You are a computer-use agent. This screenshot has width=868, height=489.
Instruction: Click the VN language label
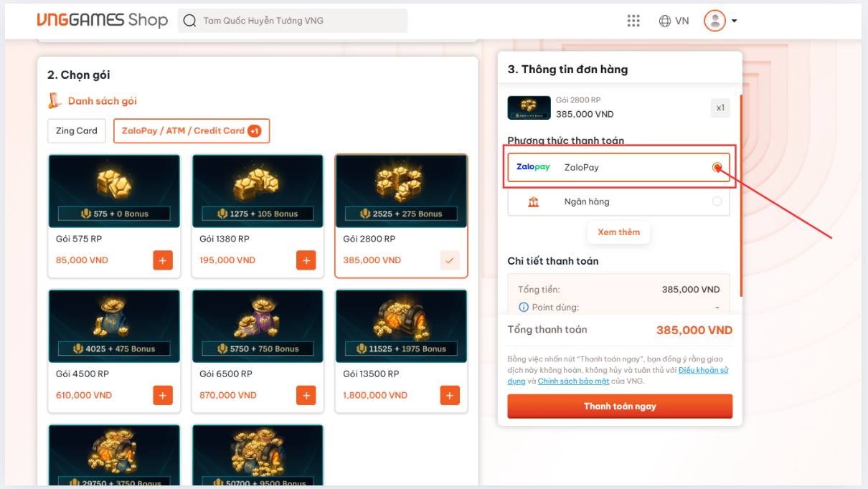point(682,21)
